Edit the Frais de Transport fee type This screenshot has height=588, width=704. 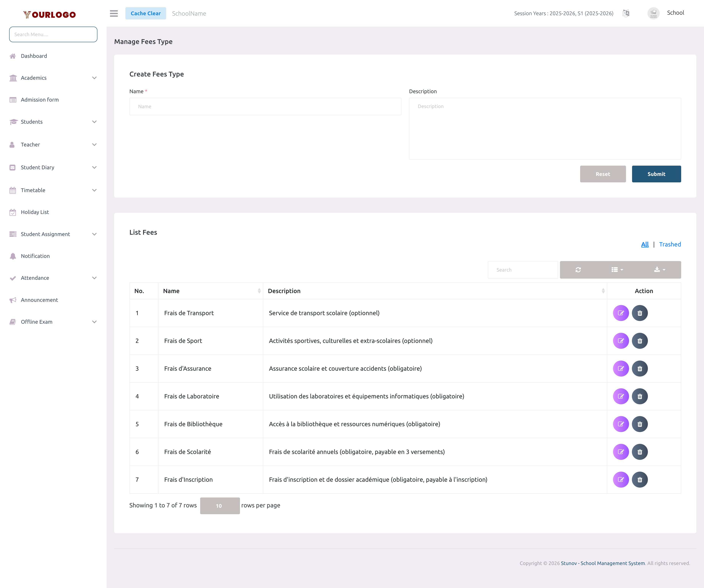tap(621, 313)
